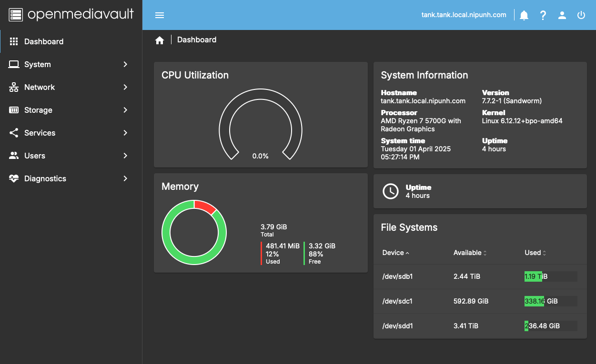Click the power icon in top bar
This screenshot has width=596, height=364.
(x=581, y=15)
